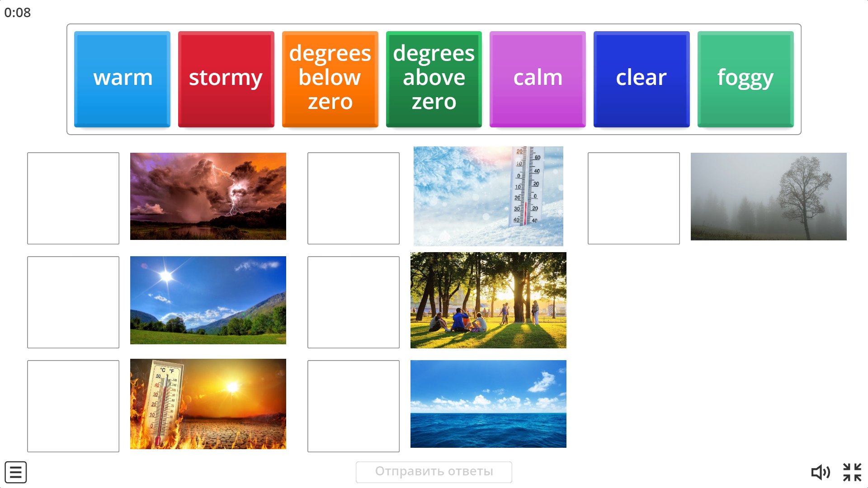Select the green 'degrees above zero' tile

coord(434,79)
